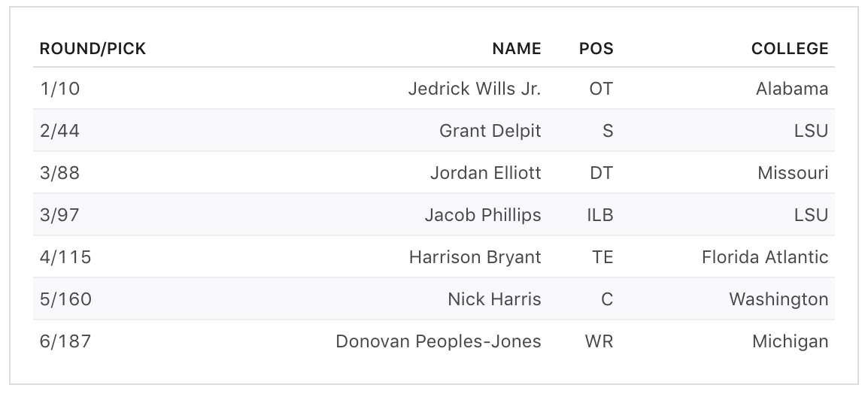Image resolution: width=868 pixels, height=400 pixels.
Task: Choose Nick Harris from the list
Action: click(x=494, y=299)
